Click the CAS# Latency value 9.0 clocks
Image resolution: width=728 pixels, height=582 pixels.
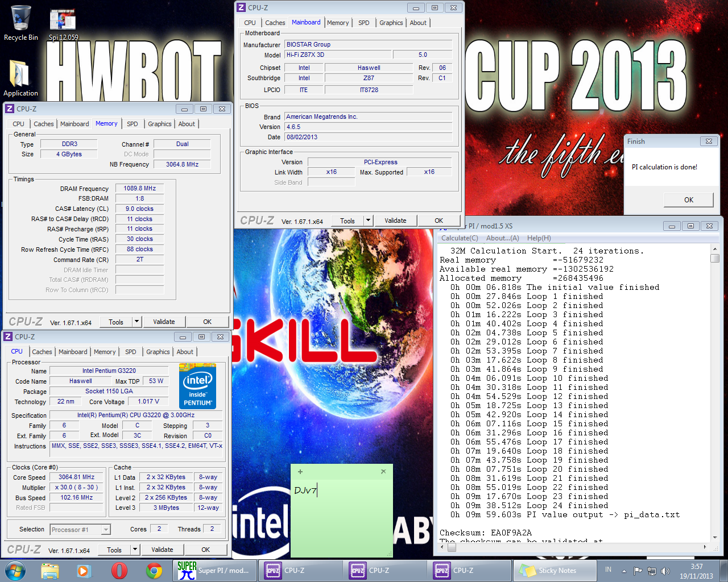coord(140,209)
